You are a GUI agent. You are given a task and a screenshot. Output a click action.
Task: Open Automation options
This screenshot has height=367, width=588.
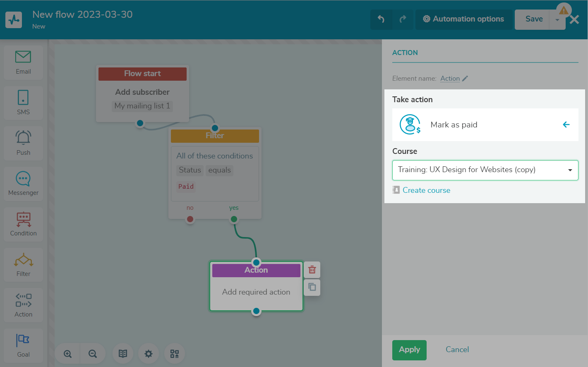pos(463,19)
